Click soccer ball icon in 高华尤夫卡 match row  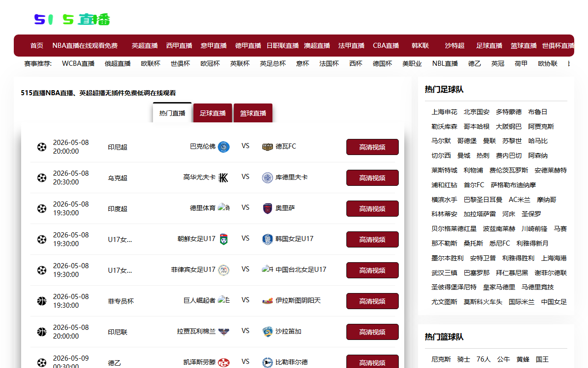pyautogui.click(x=42, y=178)
